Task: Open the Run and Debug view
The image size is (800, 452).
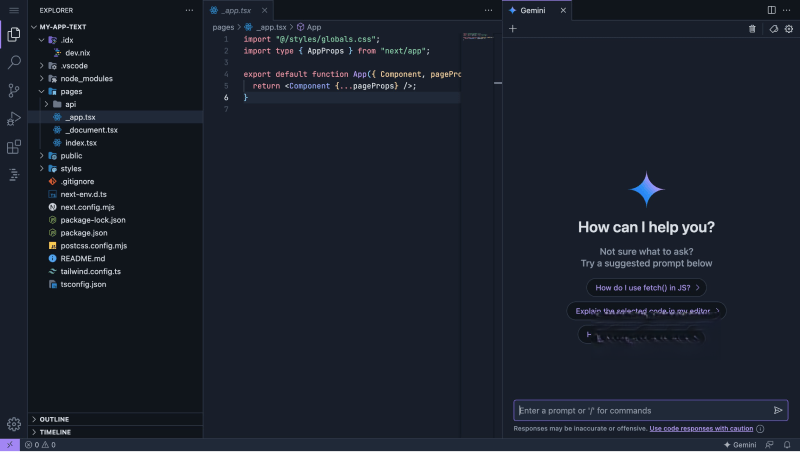Action: coord(14,118)
